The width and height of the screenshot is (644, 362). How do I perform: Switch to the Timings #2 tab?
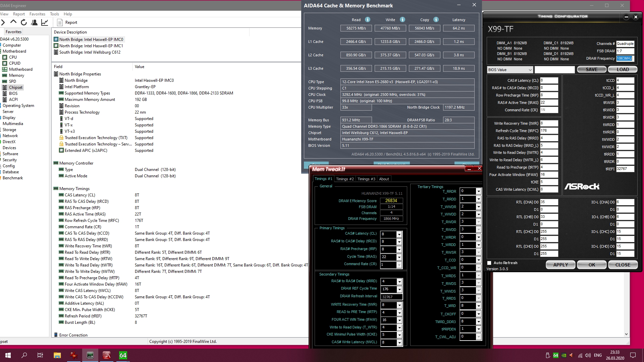(x=345, y=179)
